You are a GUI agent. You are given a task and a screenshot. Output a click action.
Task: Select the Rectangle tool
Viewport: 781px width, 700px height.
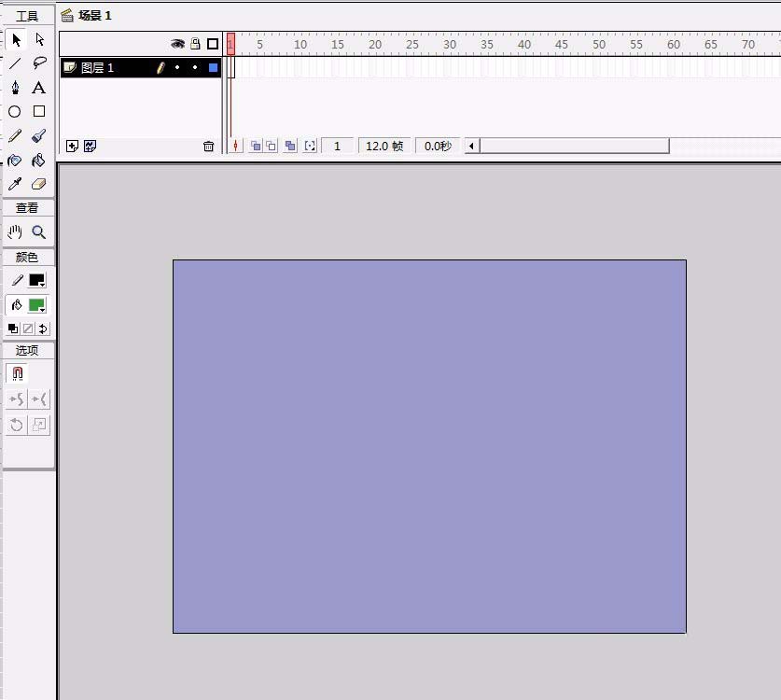(x=39, y=111)
